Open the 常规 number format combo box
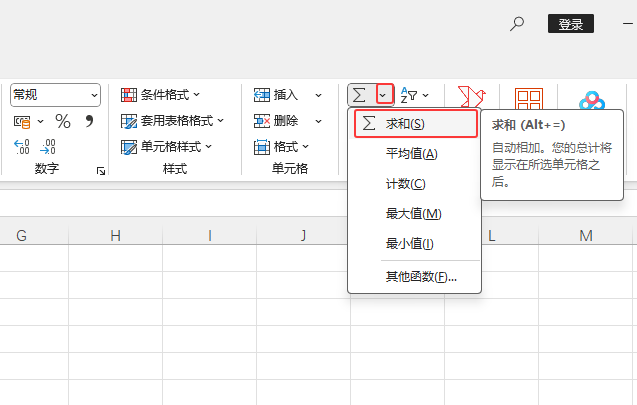 (x=55, y=95)
